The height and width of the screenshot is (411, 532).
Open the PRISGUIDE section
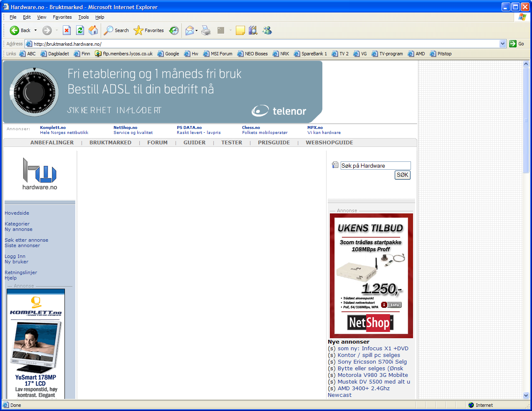coord(274,142)
